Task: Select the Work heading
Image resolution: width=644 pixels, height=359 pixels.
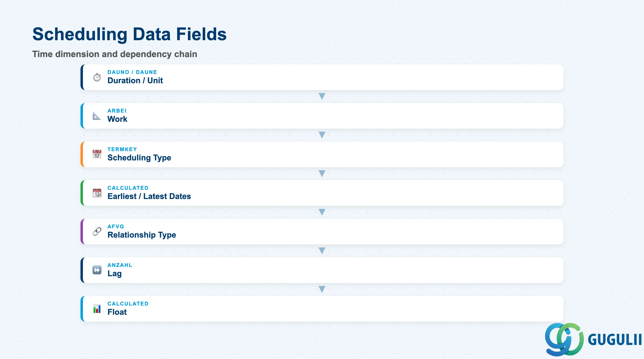Action: (x=118, y=119)
